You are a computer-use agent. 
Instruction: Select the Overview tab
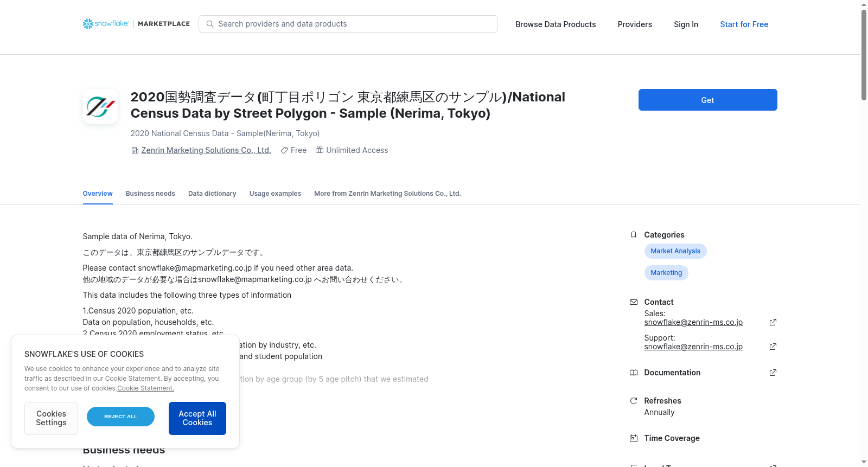tap(98, 194)
